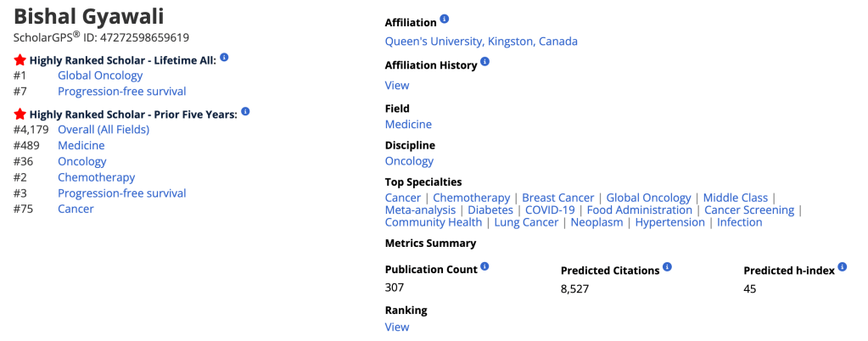View the Ranking details
This screenshot has height=341, width=868.
[397, 327]
